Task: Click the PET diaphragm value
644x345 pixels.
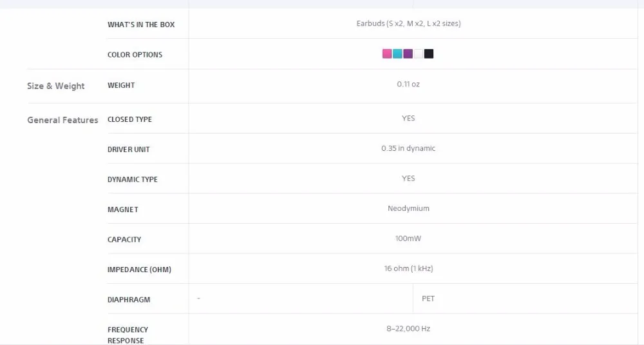Action: [x=428, y=299]
